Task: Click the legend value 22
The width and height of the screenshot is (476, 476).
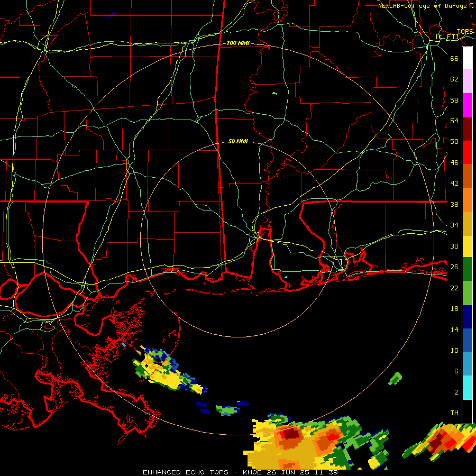Action: click(454, 288)
